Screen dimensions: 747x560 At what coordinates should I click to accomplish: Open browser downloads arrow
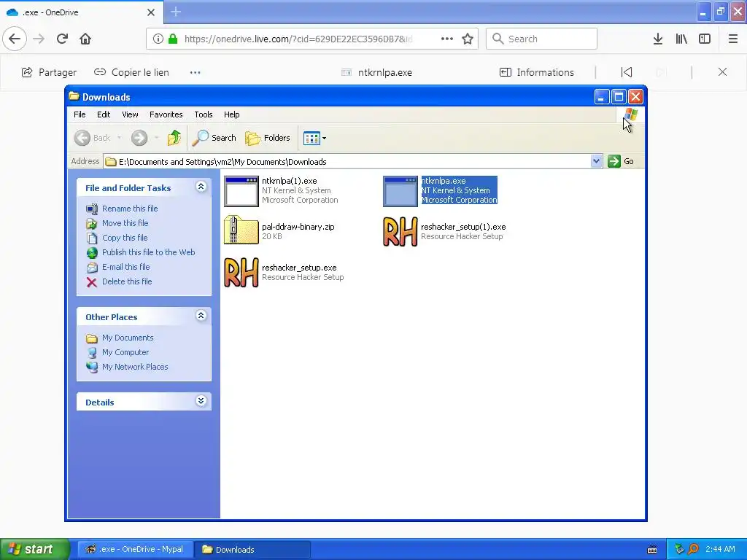[x=658, y=39]
